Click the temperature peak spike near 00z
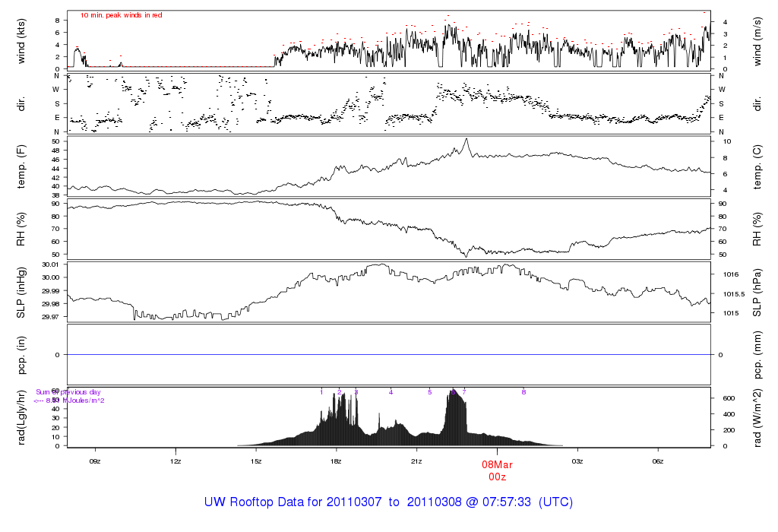The height and width of the screenshot is (532, 778). [466, 140]
